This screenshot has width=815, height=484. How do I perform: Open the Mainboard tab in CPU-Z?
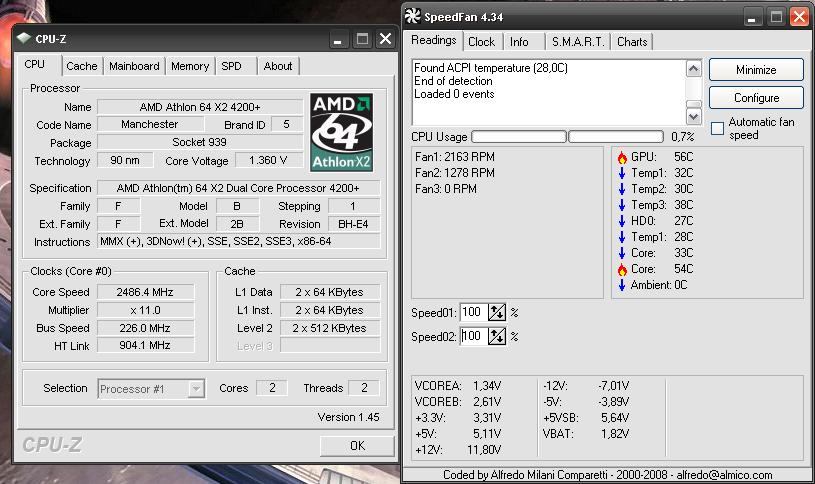tap(134, 66)
